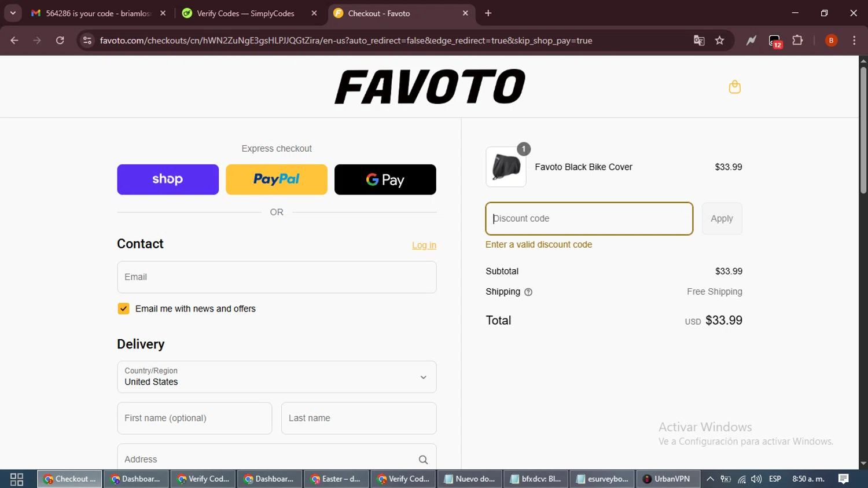Click the Favoto Black Bike Cover thumbnail
This screenshot has height=488, width=868.
pos(506,167)
